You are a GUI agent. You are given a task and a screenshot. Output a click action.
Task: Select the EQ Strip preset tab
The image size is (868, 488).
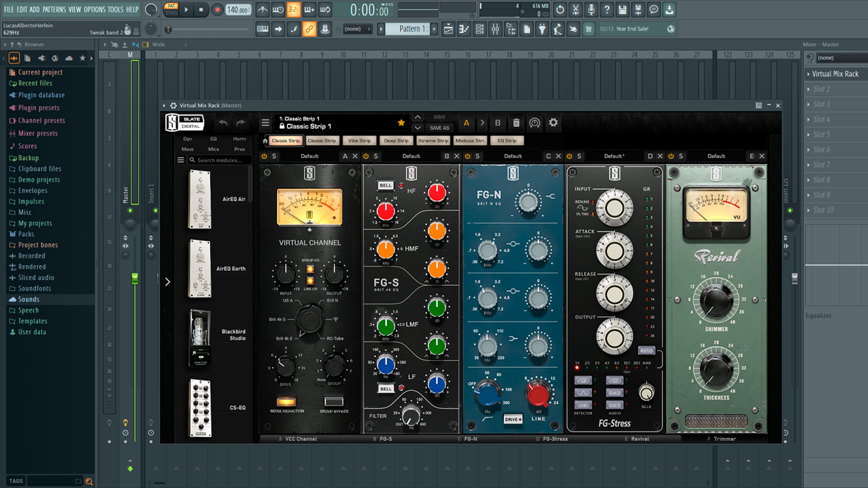(x=506, y=140)
